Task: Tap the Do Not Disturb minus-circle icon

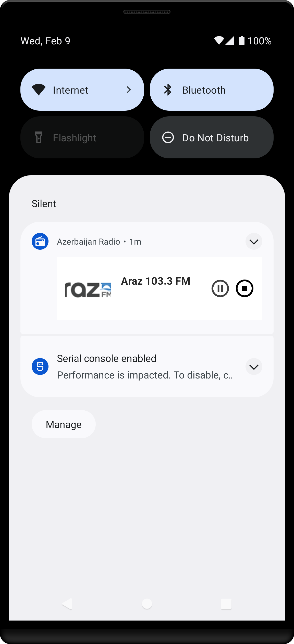Action: coord(168,137)
